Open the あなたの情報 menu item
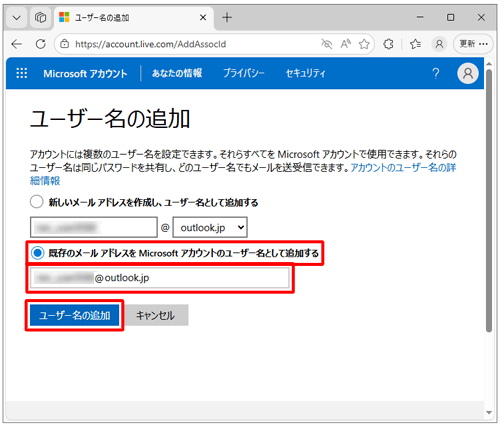 177,73
